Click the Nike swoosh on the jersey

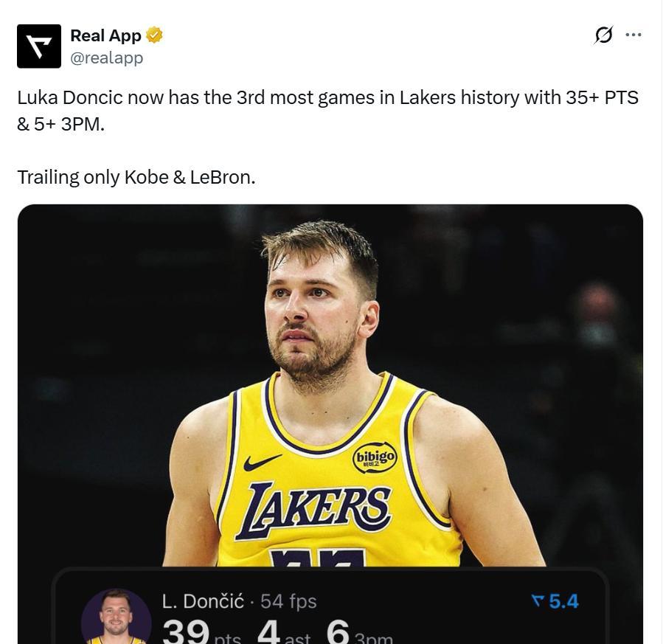point(262,463)
